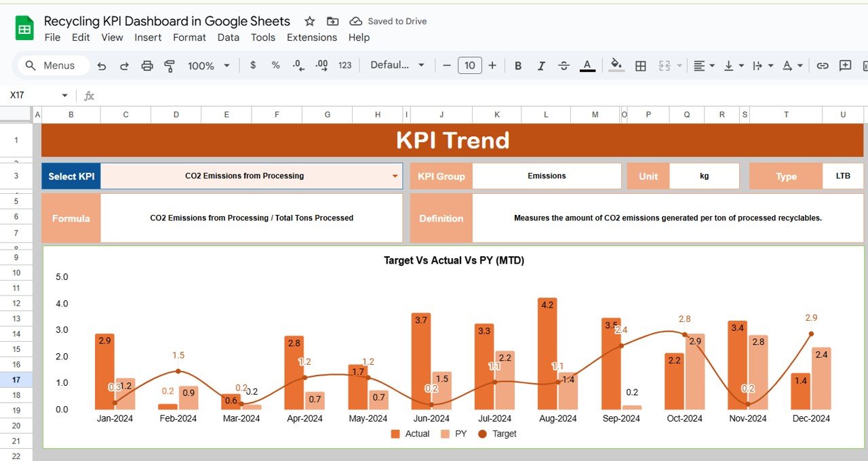Increase font size with plus button
The height and width of the screenshot is (461, 868).
coord(492,65)
